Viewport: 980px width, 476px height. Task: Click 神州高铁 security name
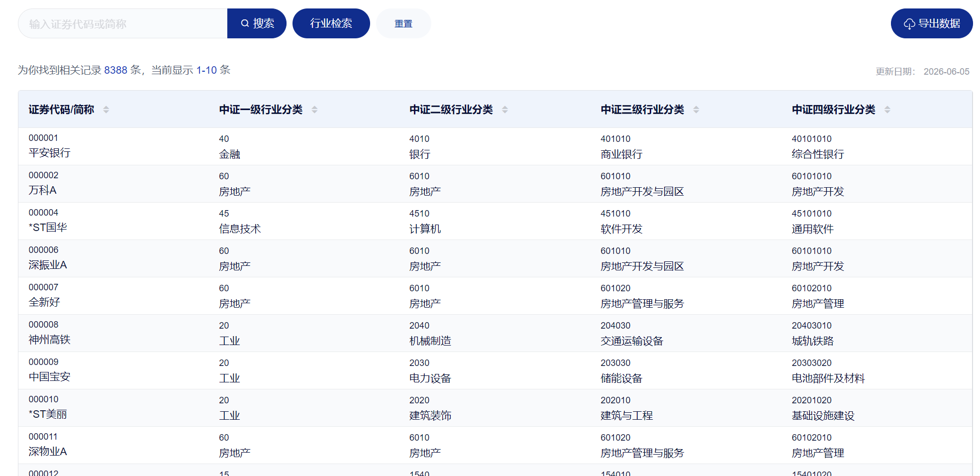(x=49, y=340)
